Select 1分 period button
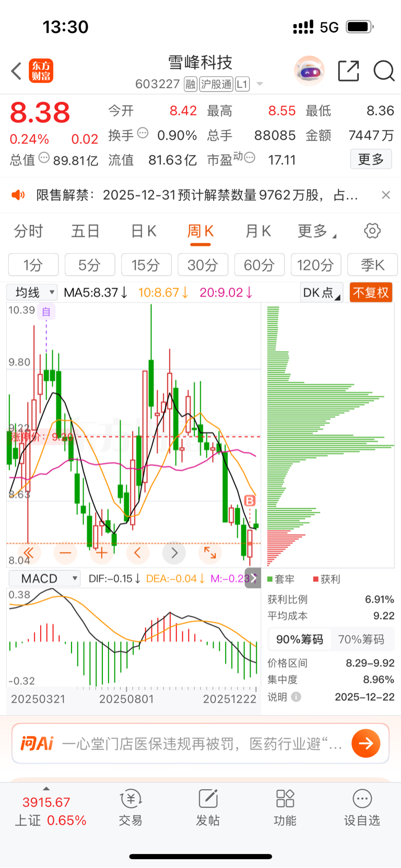The width and height of the screenshot is (401, 868). click(x=33, y=265)
